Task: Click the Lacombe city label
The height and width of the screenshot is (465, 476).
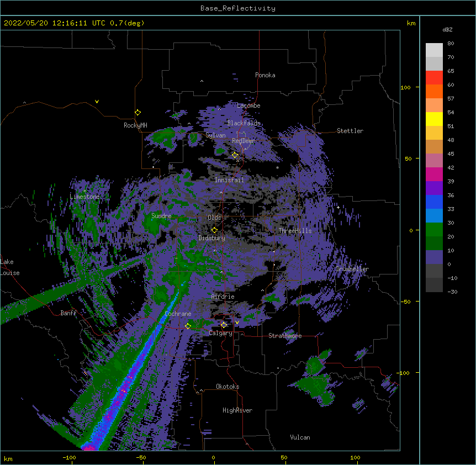Action: coord(248,105)
